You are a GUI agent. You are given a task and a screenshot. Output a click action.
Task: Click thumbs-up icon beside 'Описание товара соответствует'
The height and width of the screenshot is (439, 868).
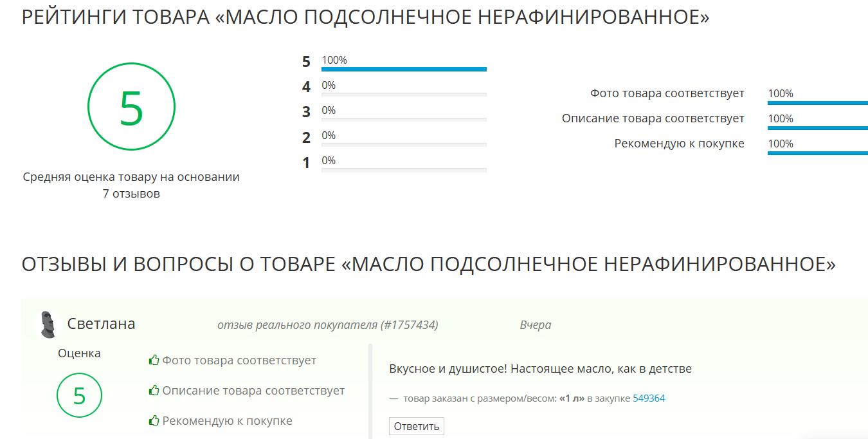coord(154,391)
